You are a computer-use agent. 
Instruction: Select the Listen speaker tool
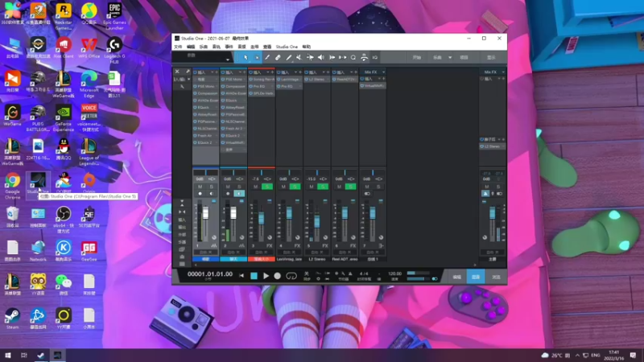(320, 58)
